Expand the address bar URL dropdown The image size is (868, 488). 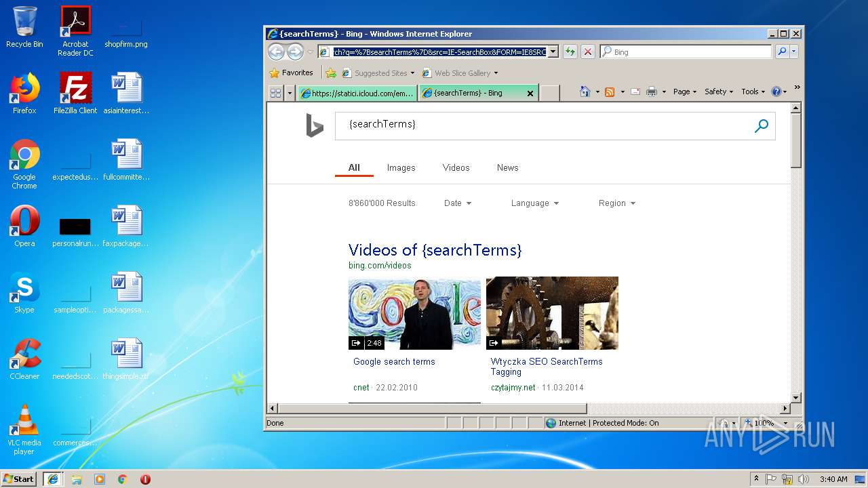tap(553, 52)
